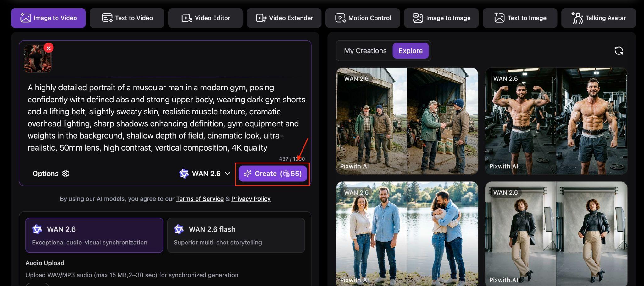Screen dimensions: 644x286
Task: Select the WAN 2.6 model card
Action: tap(94, 235)
